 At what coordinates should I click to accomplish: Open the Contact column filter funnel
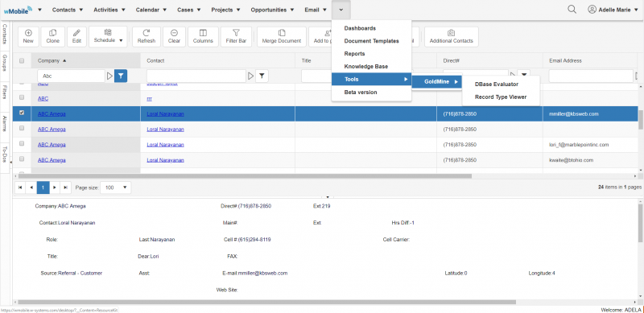[x=262, y=76]
